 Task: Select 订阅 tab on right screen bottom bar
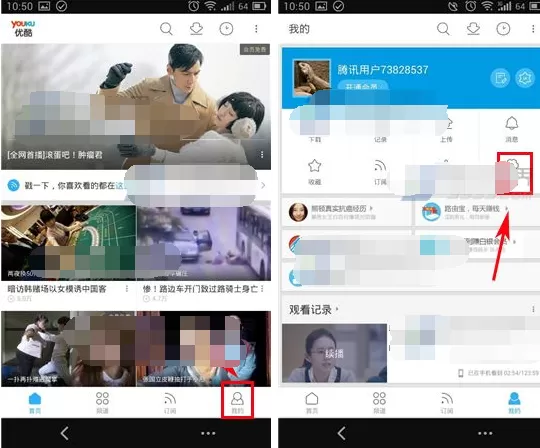point(447,403)
